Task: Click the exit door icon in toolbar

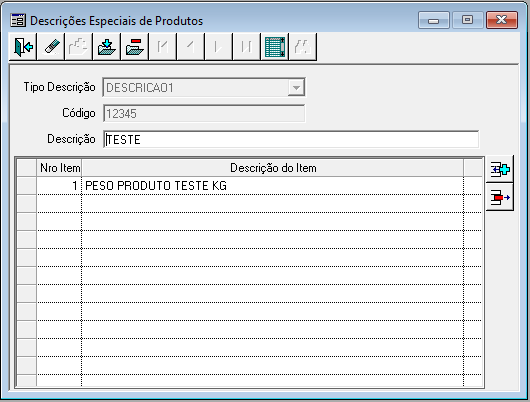Action: click(23, 47)
